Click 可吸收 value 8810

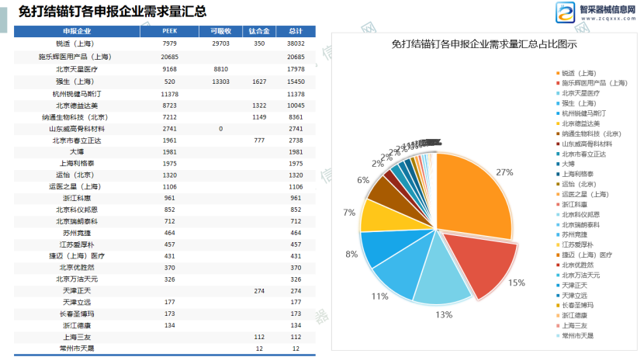(220, 69)
